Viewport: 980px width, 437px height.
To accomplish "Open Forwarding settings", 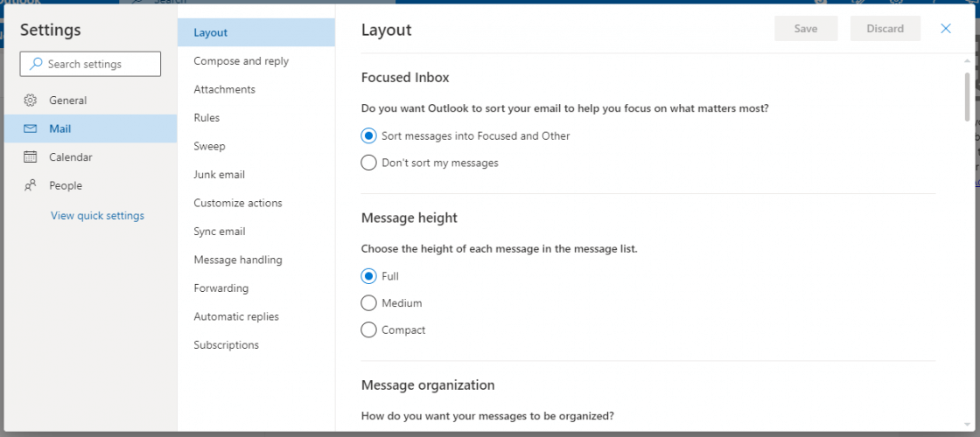I will click(x=256, y=288).
